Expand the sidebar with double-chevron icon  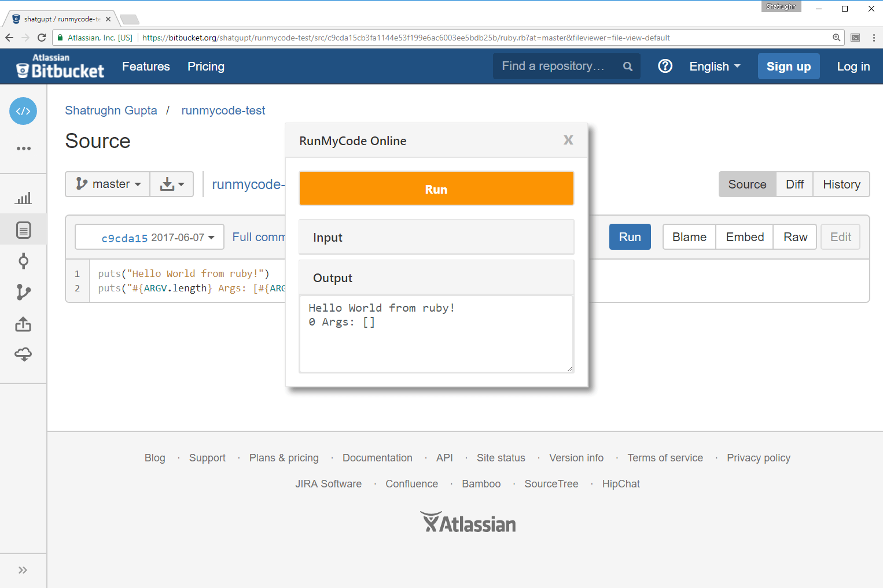pos(23,570)
